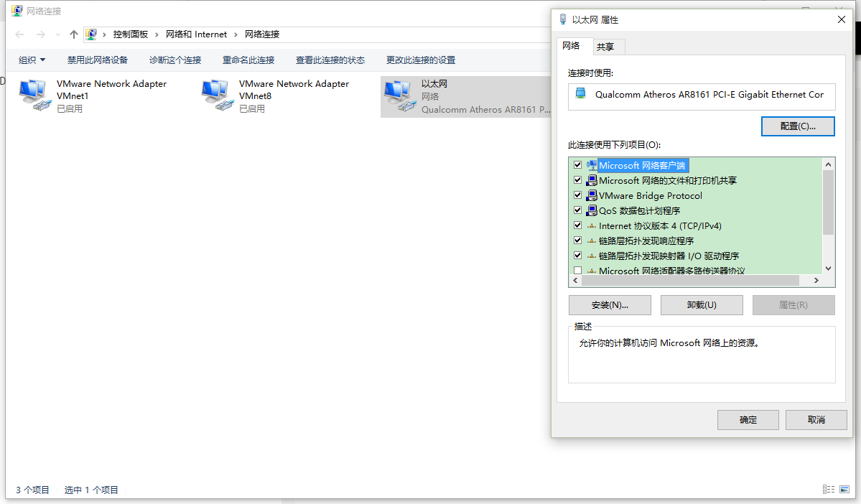Click 更改此连接的设置 in toolbar
The height and width of the screenshot is (504, 861).
(421, 60)
